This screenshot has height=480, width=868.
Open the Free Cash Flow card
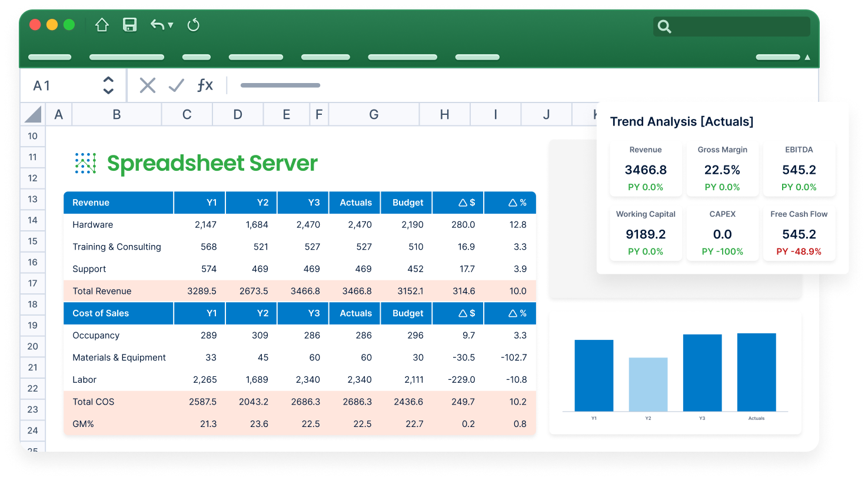[799, 233]
